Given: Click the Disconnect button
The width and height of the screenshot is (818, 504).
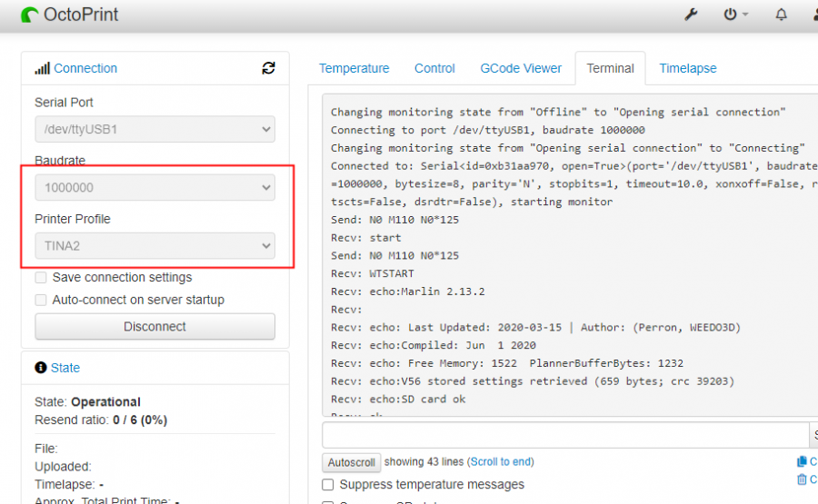Looking at the screenshot, I should pos(155,326).
